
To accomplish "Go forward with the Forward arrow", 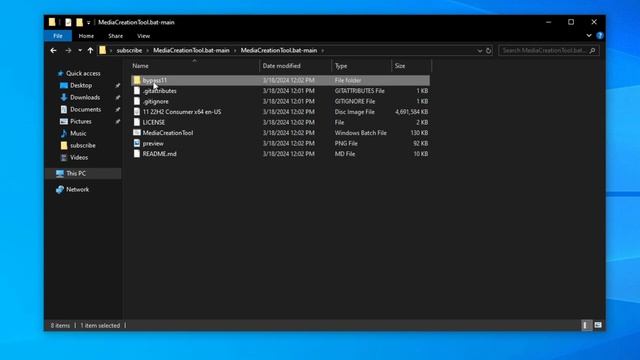I will (68, 51).
